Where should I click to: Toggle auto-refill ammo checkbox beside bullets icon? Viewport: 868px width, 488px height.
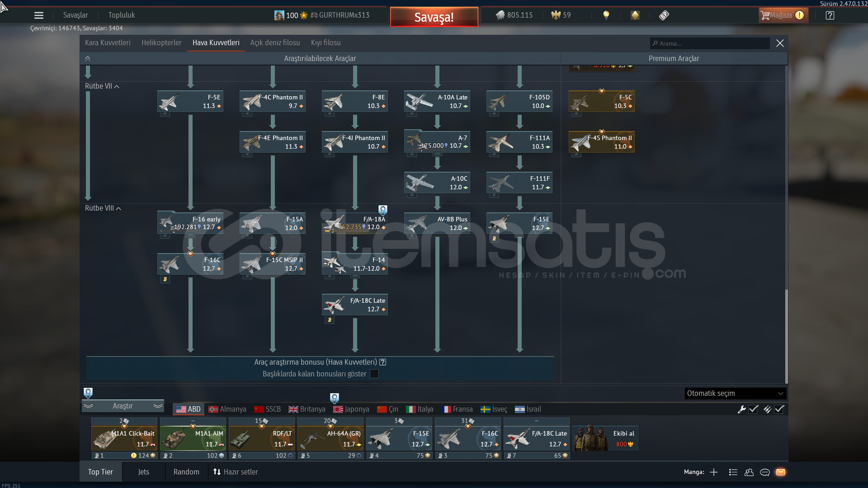pos(779,409)
